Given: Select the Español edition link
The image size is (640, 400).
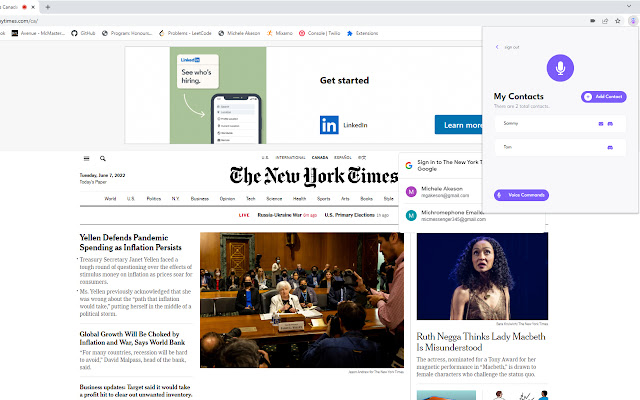Looking at the screenshot, I should 342,157.
